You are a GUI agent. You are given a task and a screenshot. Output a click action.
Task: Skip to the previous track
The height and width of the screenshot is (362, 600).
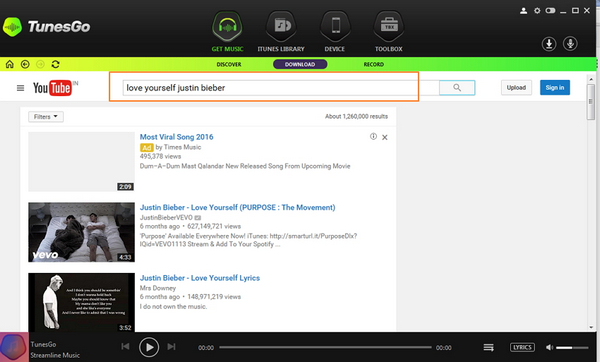[125, 346]
